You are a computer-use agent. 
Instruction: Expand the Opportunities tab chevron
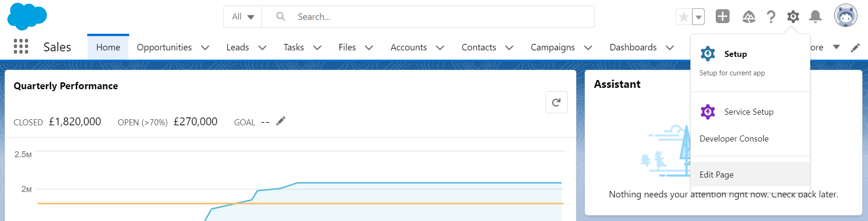click(x=205, y=48)
